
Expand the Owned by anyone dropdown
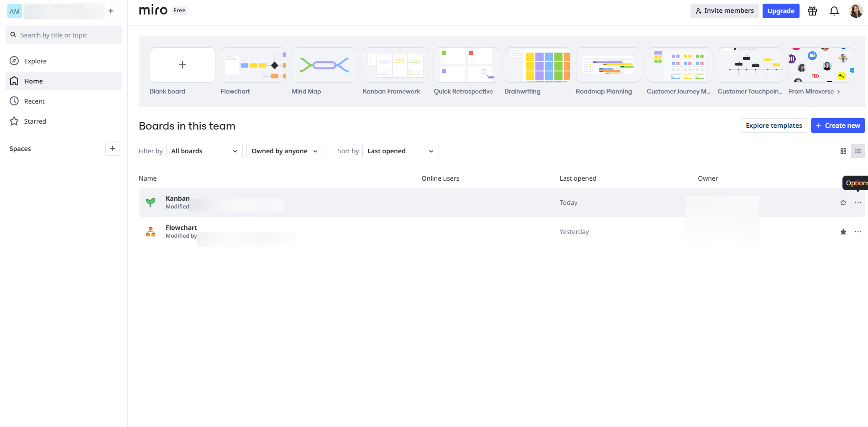pos(285,151)
